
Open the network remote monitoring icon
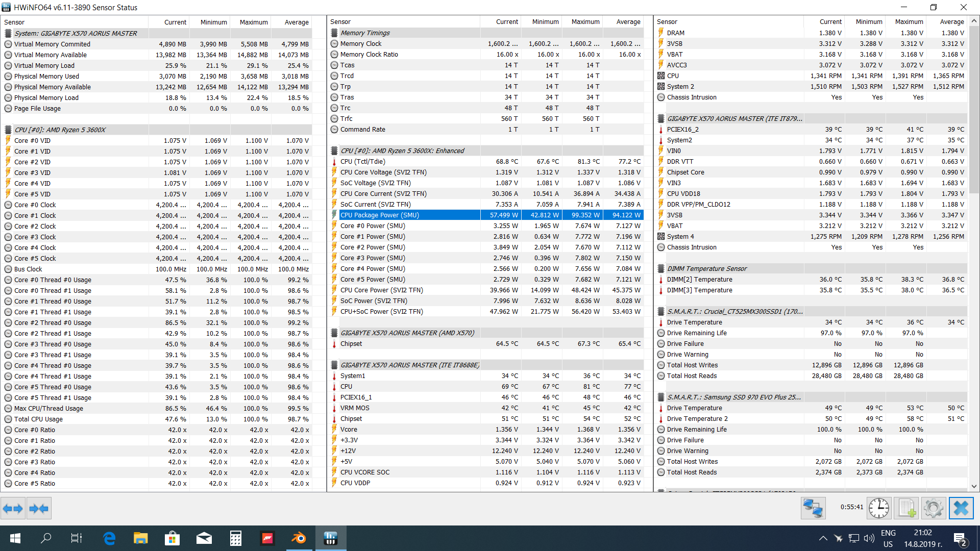tap(813, 508)
